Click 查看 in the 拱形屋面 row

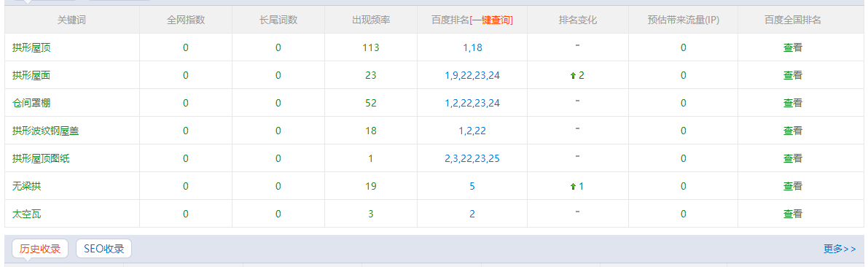tap(793, 75)
